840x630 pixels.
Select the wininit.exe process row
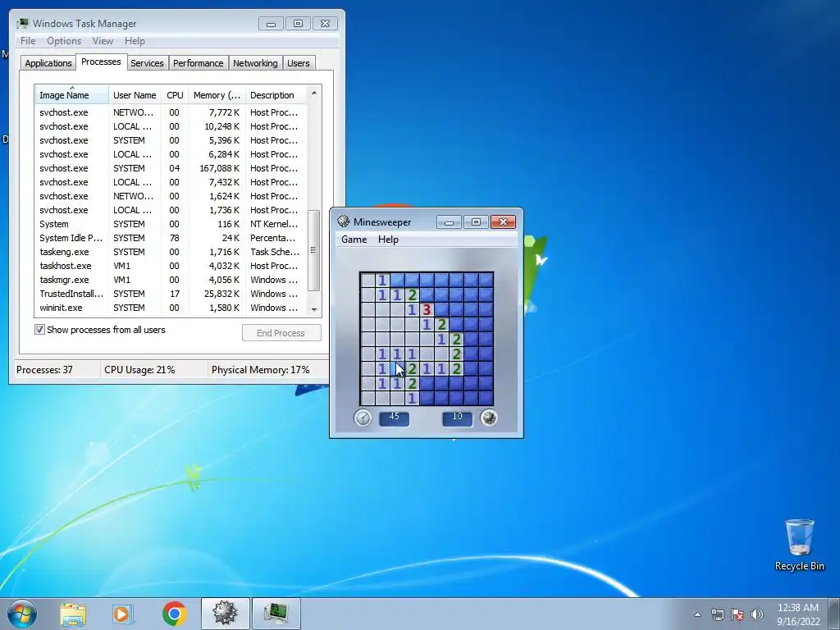click(171, 308)
